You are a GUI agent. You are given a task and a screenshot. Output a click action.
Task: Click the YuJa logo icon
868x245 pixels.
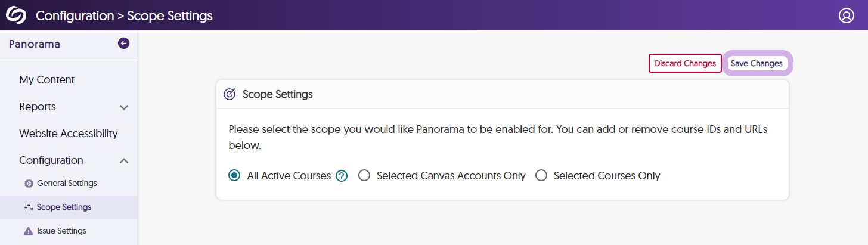click(x=16, y=15)
